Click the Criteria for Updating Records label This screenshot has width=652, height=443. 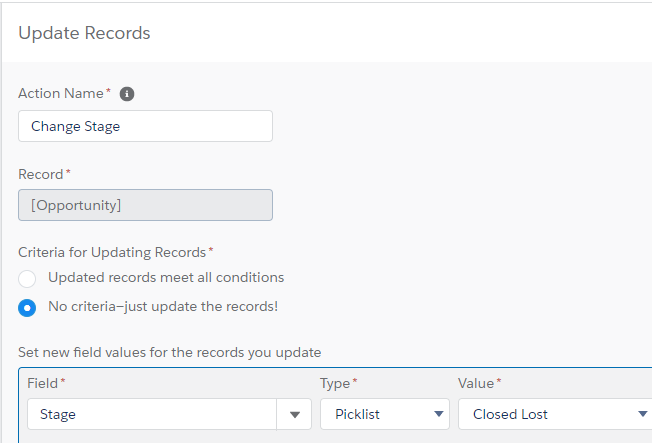(x=112, y=251)
